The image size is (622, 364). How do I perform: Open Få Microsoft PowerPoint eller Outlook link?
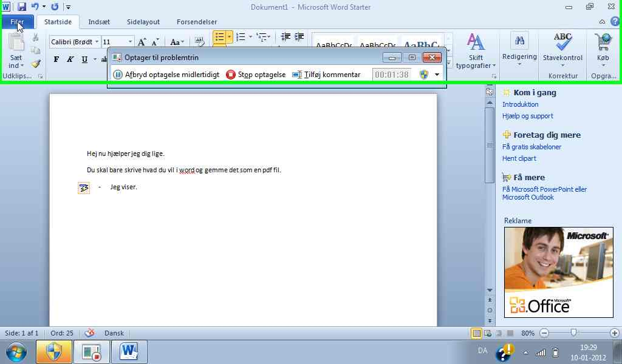(x=544, y=194)
